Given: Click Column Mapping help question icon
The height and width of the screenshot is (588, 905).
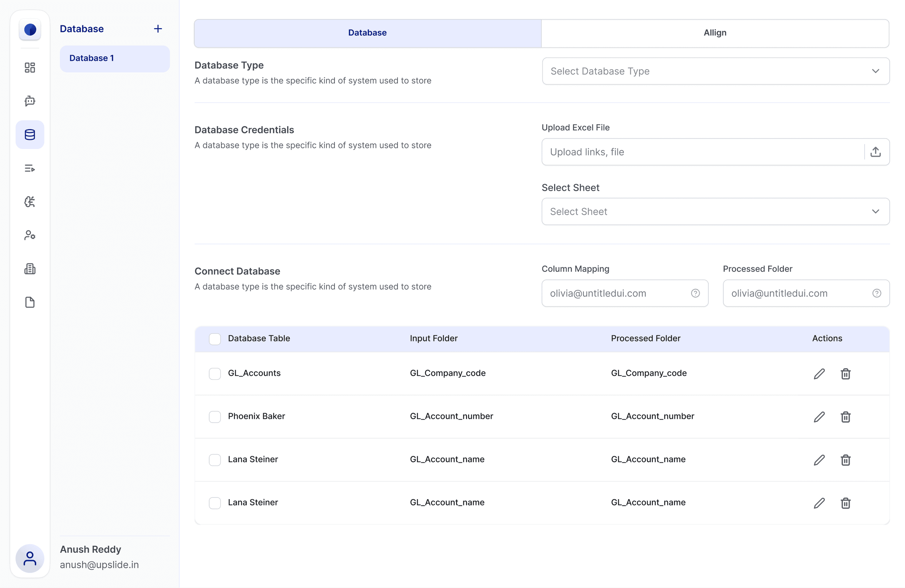Looking at the screenshot, I should click(695, 293).
